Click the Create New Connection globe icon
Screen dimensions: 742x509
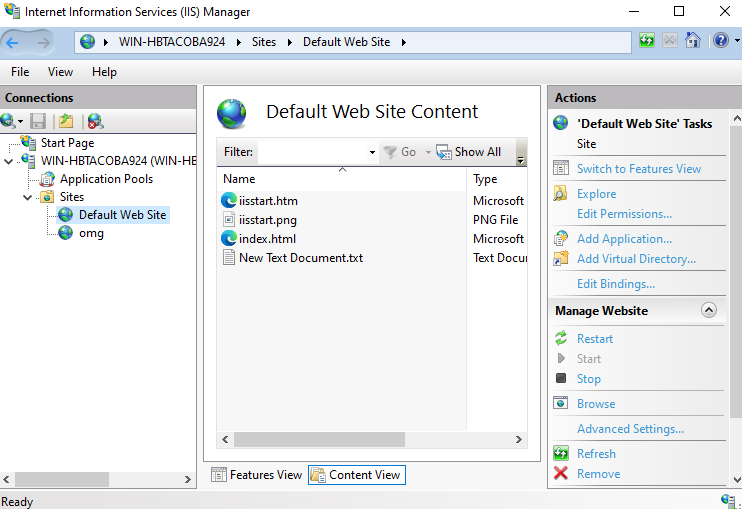coord(9,121)
